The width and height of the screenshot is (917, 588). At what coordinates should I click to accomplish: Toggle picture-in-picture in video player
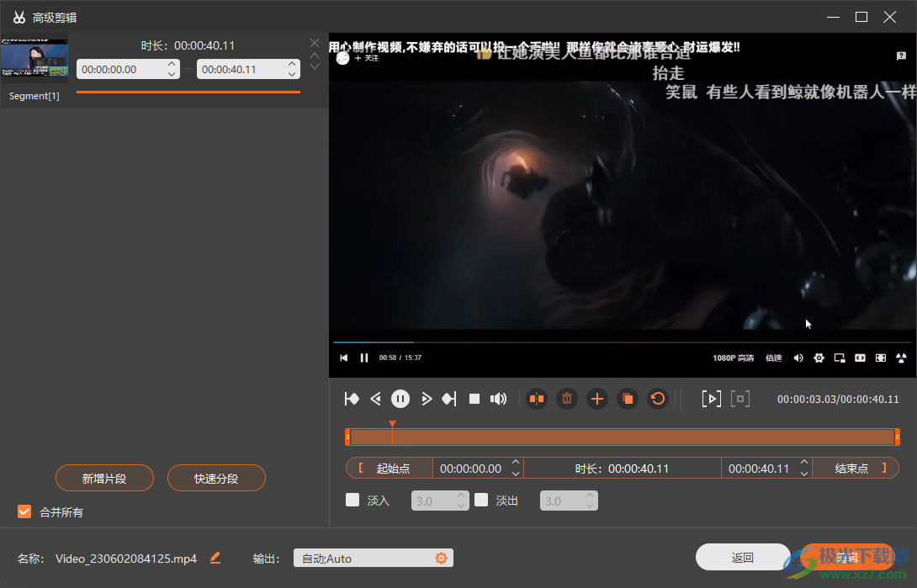840,358
